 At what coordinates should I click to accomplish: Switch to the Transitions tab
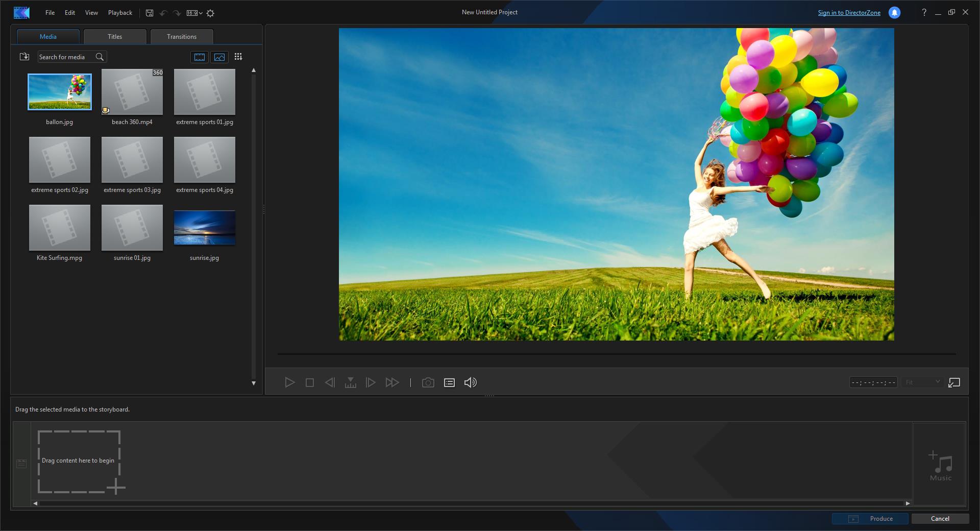coord(182,37)
